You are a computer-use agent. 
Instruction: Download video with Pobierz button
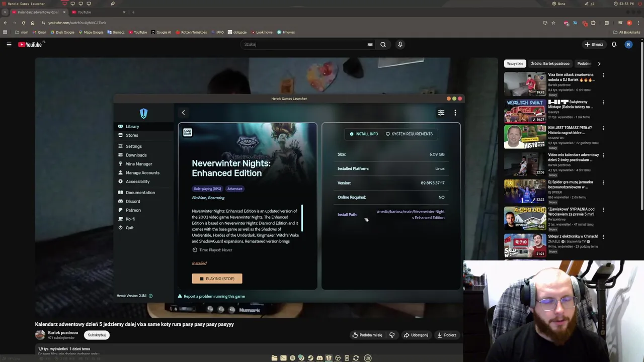447,335
